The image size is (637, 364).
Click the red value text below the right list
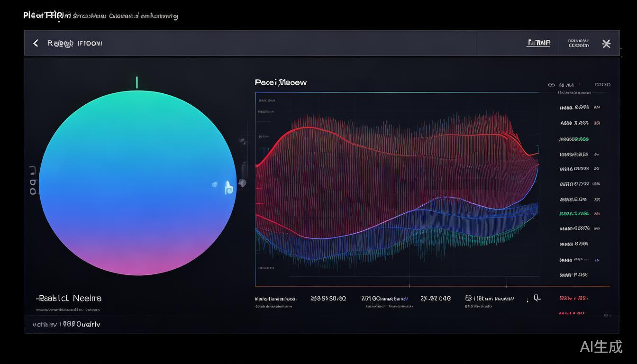[573, 298]
